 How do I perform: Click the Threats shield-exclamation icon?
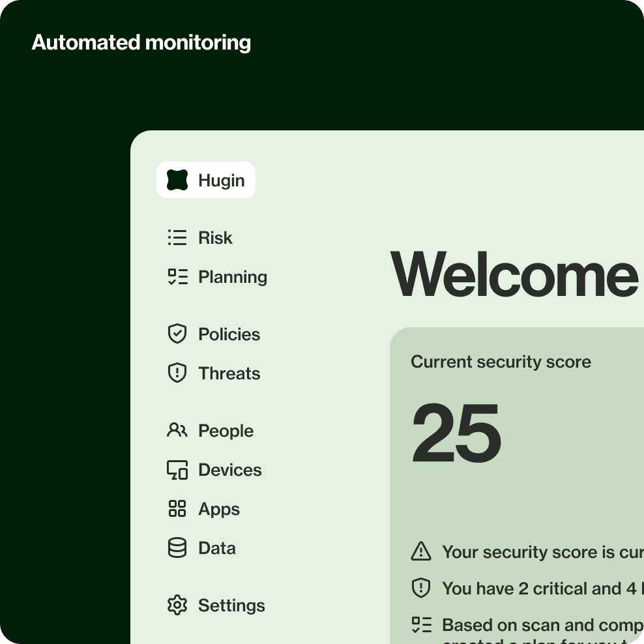(177, 373)
